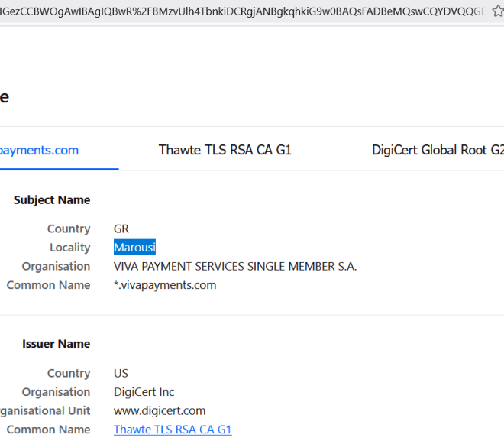This screenshot has width=504, height=441.
Task: Click the Organisation label under Subject Name
Action: pyautogui.click(x=56, y=266)
